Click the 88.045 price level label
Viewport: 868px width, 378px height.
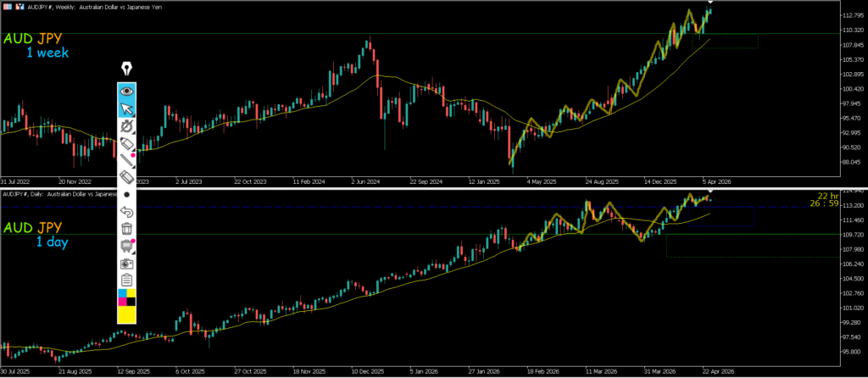click(x=853, y=162)
